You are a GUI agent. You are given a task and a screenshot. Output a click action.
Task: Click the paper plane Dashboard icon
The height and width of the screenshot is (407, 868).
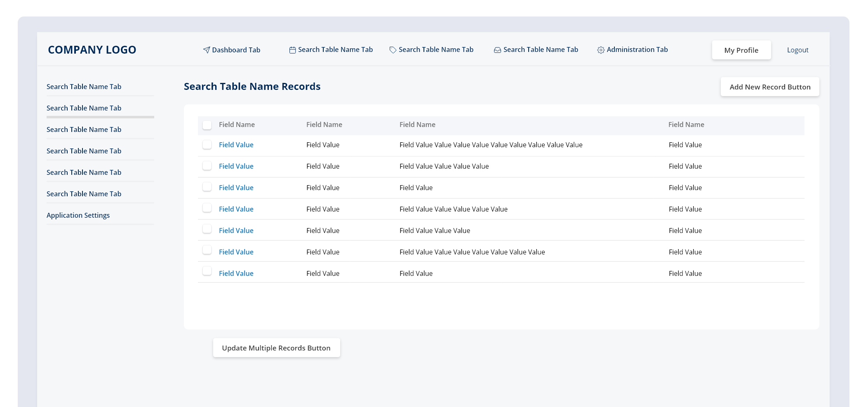tap(207, 50)
